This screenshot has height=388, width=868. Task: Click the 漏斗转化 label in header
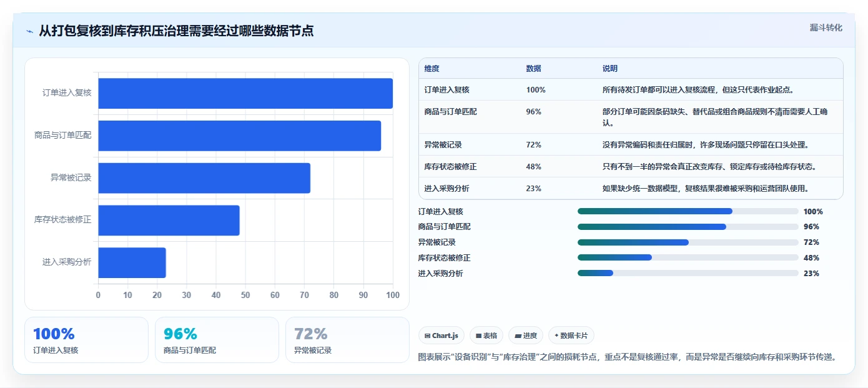pyautogui.click(x=826, y=27)
